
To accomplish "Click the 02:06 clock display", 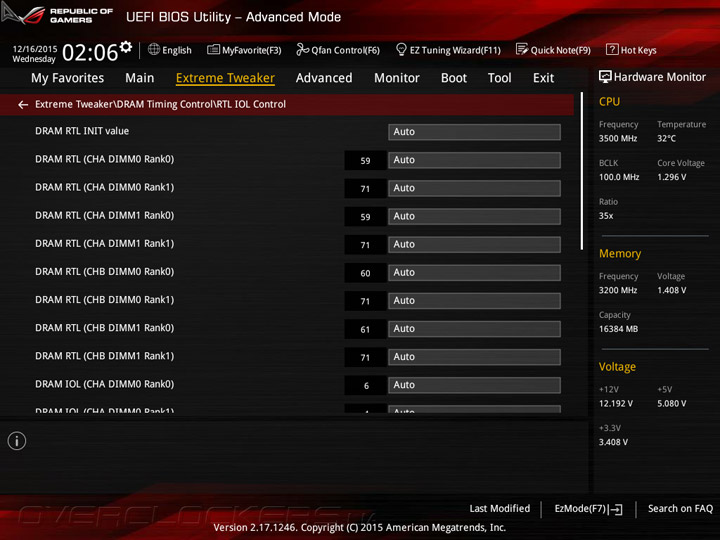I will 90,52.
